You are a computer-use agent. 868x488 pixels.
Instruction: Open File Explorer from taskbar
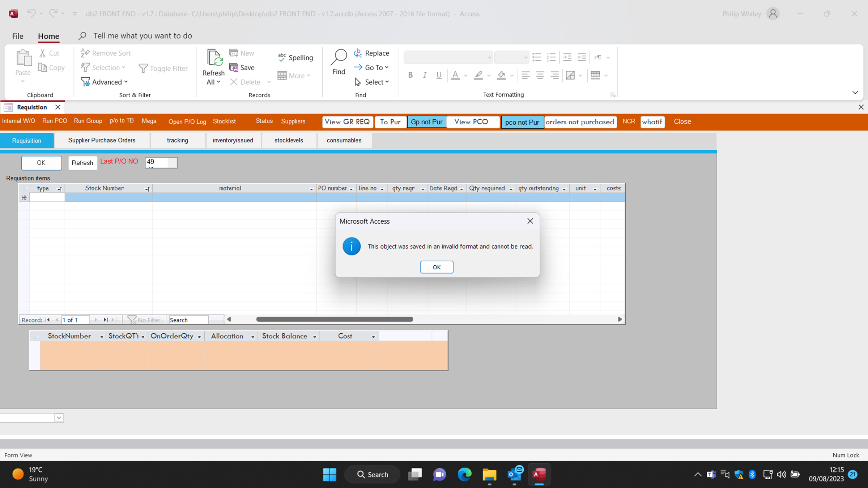tap(489, 474)
